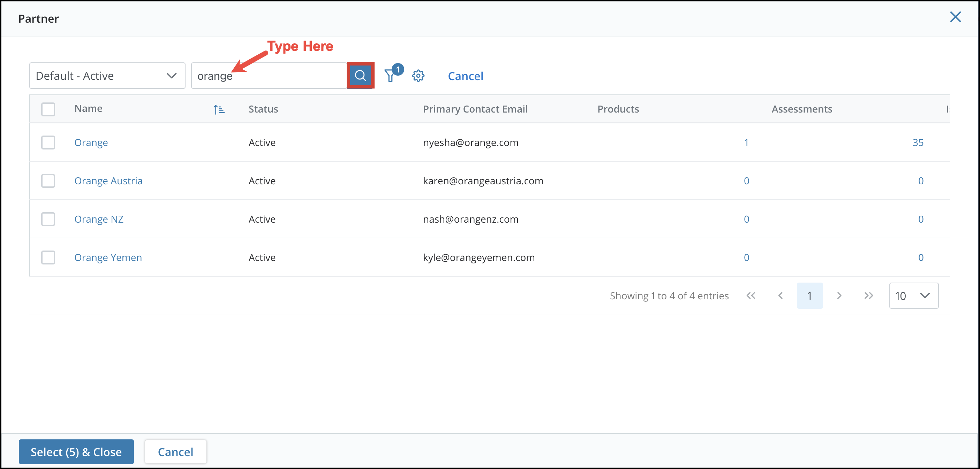Go to previous page arrow
Screen dimensions: 980x469
(781, 296)
